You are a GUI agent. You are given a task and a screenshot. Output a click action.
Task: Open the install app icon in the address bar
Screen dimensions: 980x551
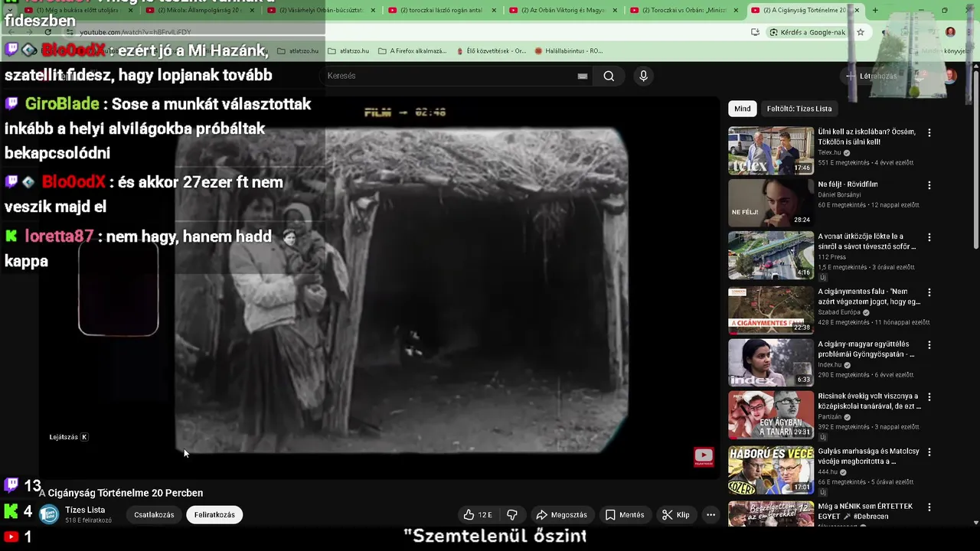click(755, 32)
